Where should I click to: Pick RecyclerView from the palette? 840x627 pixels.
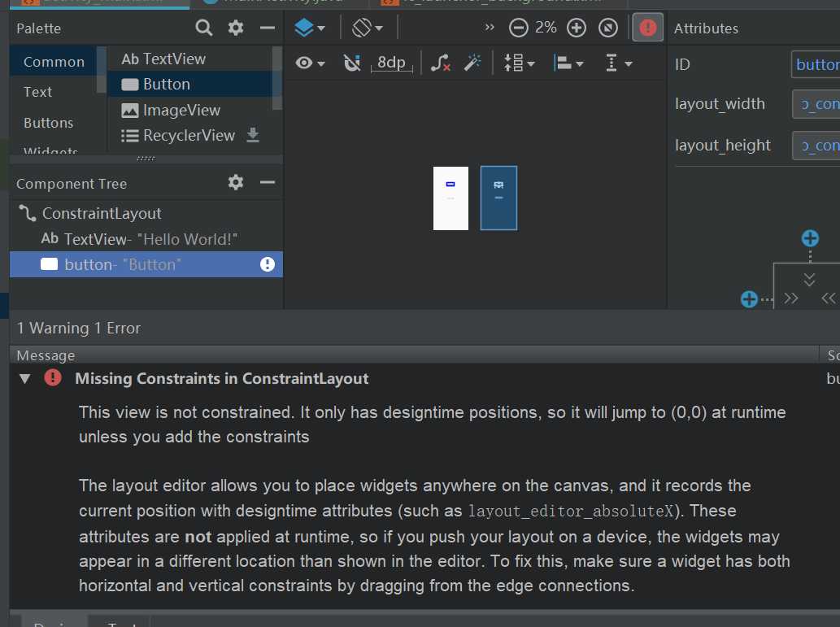[178, 135]
